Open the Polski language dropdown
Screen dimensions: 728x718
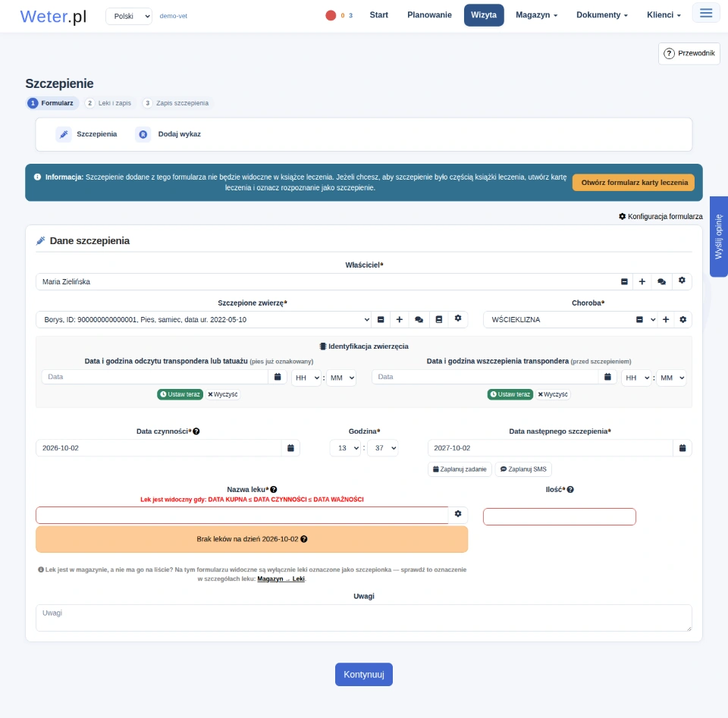tap(129, 16)
